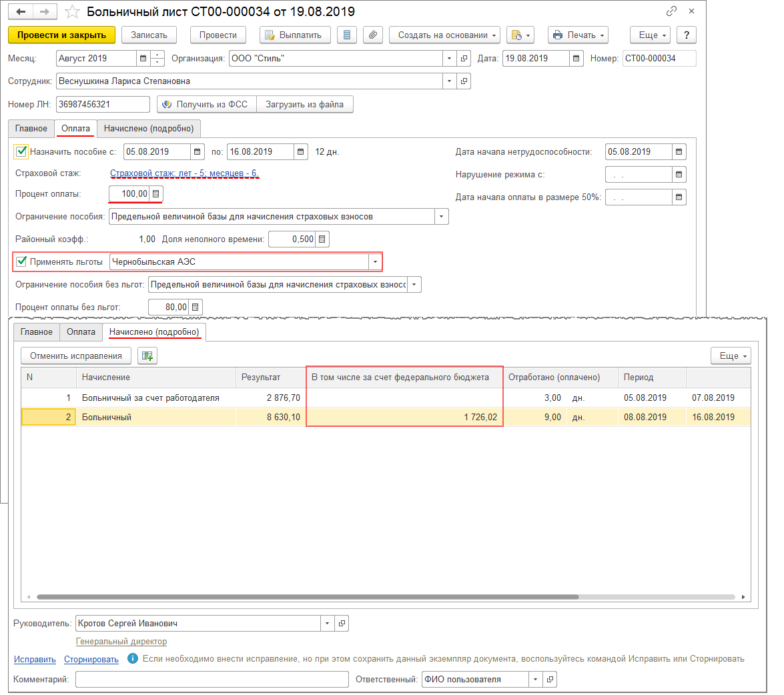Click the Сторнировать link
The image size is (784, 695).
[91, 659]
